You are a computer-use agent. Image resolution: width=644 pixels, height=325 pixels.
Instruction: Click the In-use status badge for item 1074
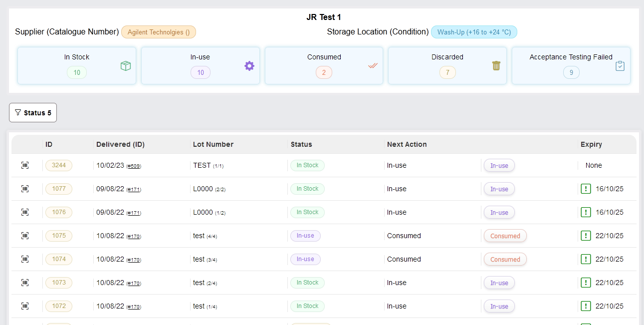pyautogui.click(x=305, y=259)
